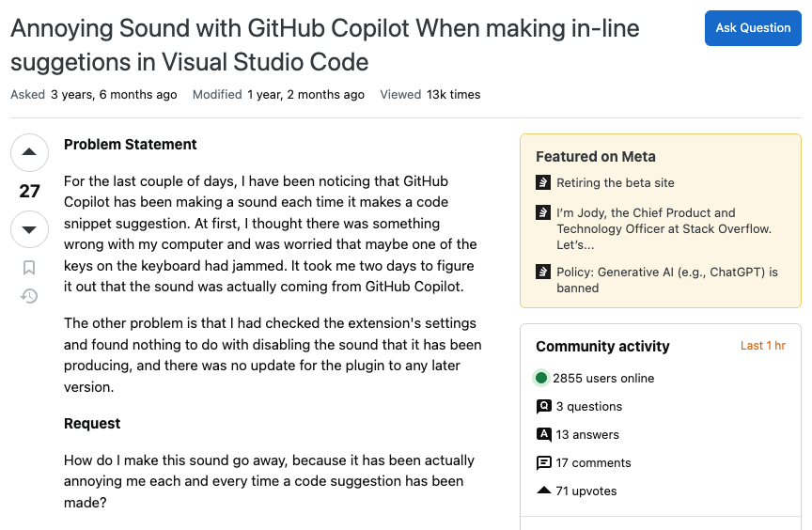Click the upvotes icon in Community activity
Image resolution: width=812 pixels, height=530 pixels.
tap(543, 491)
